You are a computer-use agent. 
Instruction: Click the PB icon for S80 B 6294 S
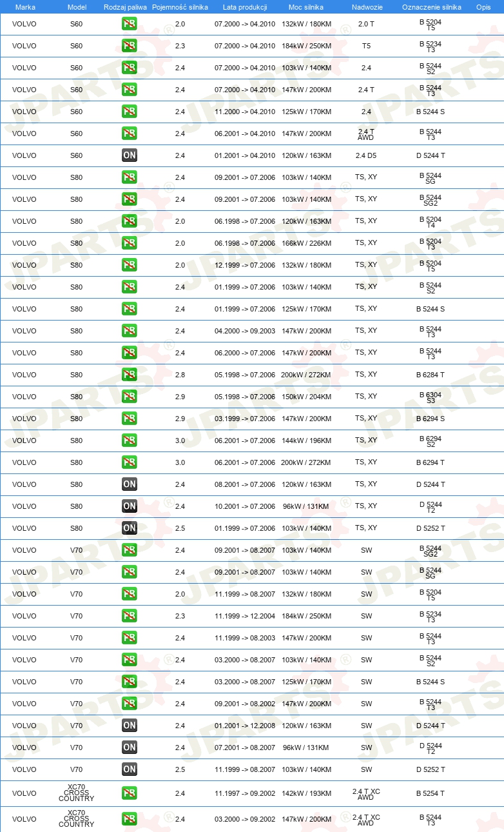129,419
